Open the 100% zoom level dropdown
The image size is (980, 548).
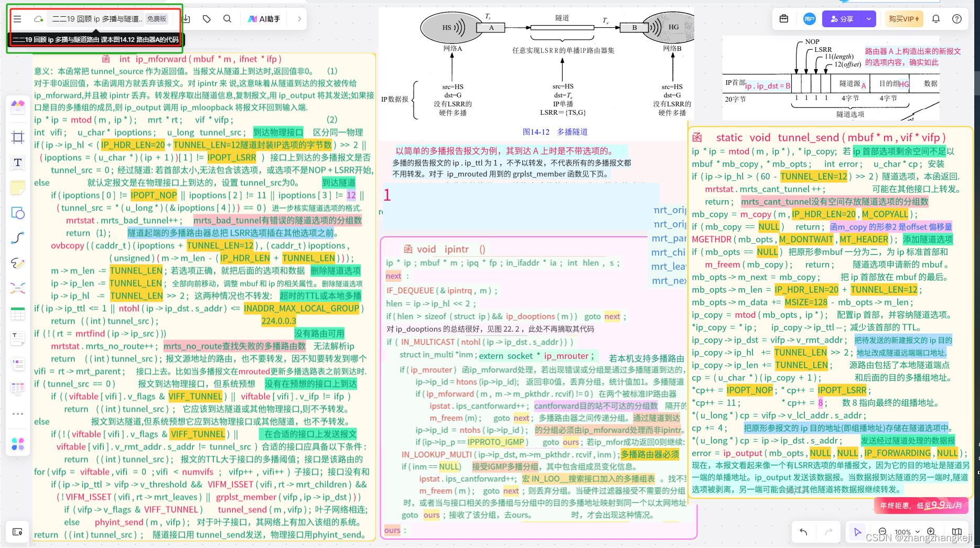[906, 532]
